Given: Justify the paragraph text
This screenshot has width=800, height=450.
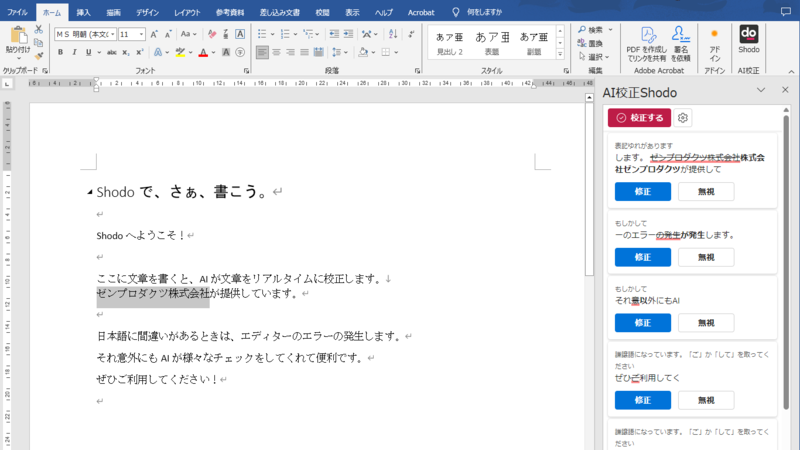Looking at the screenshot, I should tap(305, 52).
